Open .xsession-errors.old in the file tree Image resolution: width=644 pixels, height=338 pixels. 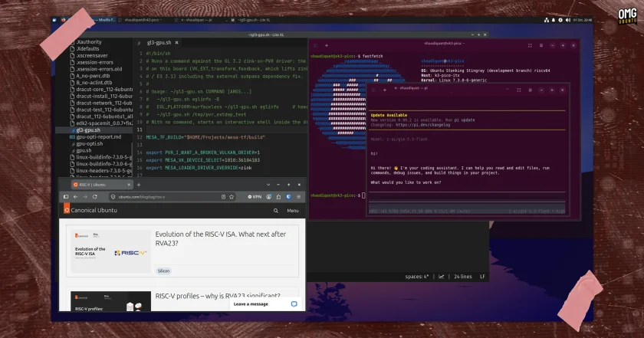tap(99, 69)
